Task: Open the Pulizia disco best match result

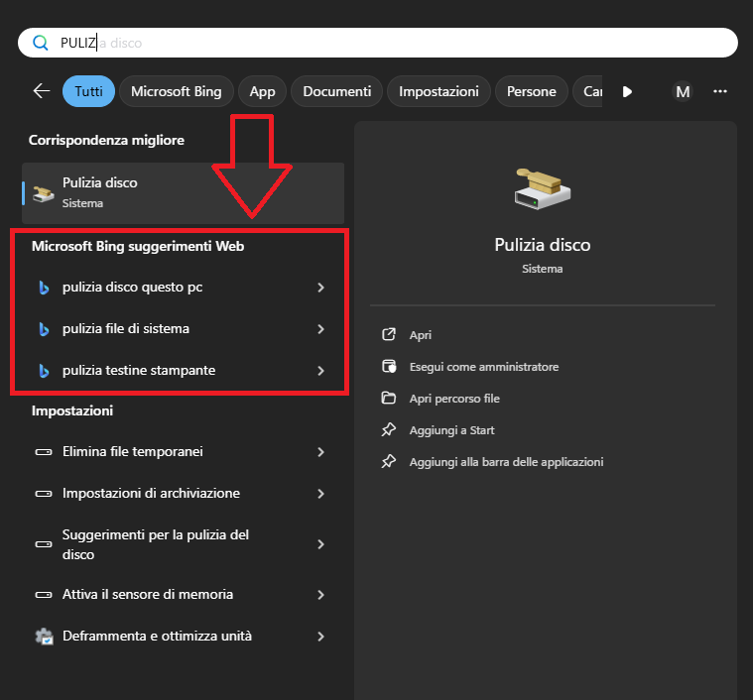Action: tap(183, 193)
